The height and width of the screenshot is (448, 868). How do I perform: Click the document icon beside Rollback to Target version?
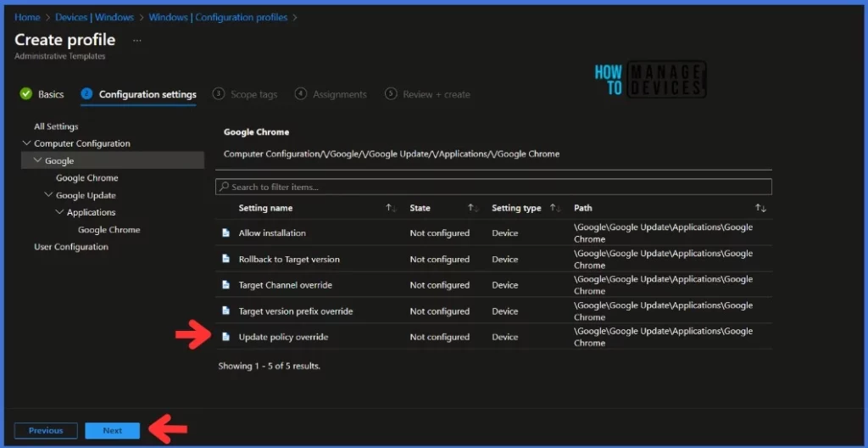click(x=225, y=259)
